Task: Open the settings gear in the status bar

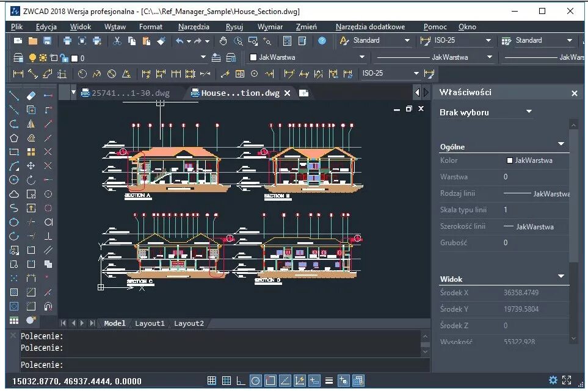Action: point(553,380)
